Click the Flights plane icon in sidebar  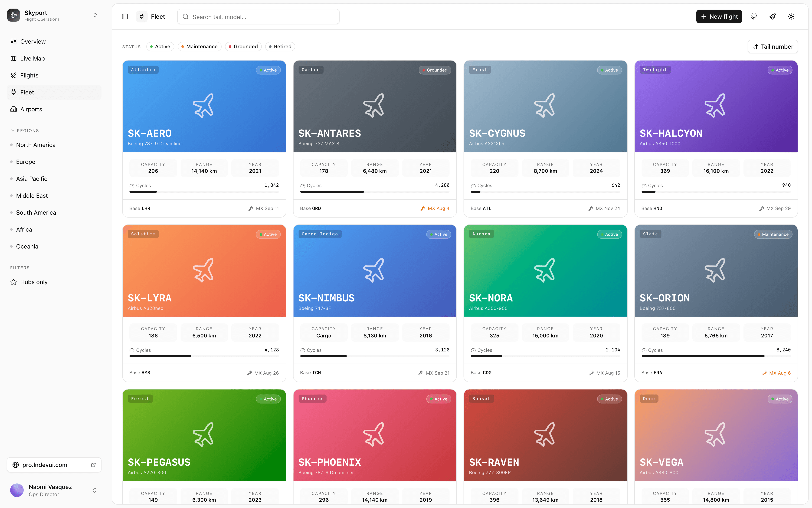point(13,75)
